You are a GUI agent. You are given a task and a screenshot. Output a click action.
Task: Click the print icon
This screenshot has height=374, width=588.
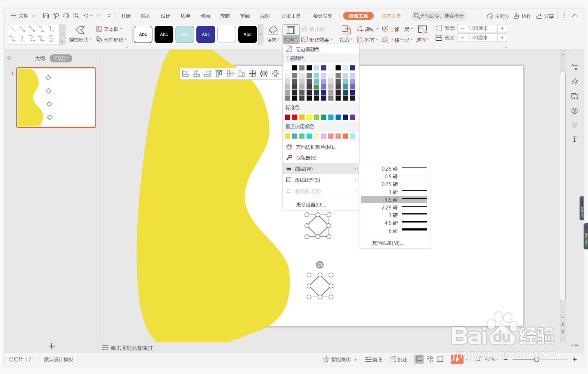pos(66,16)
